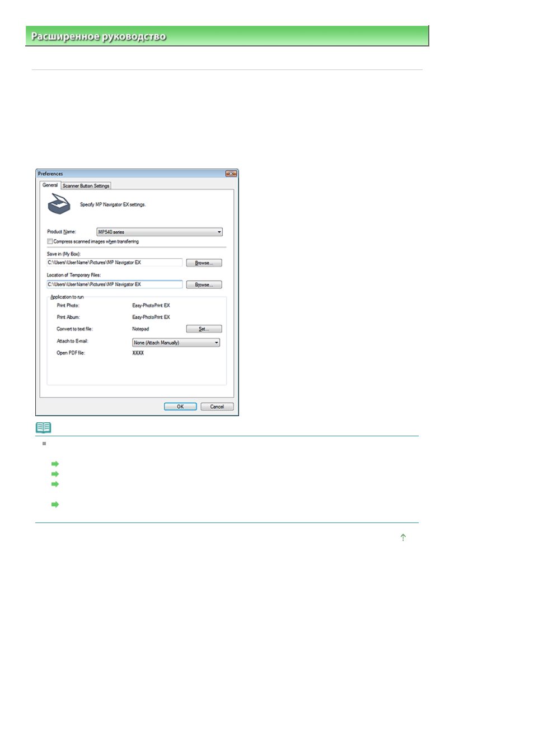This screenshot has height=756, width=534.
Task: Confirm preferences with the OK button
Action: (x=180, y=407)
